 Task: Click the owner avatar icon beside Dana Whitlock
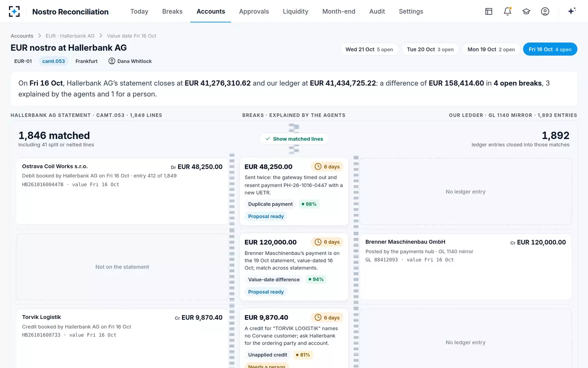[x=112, y=61]
